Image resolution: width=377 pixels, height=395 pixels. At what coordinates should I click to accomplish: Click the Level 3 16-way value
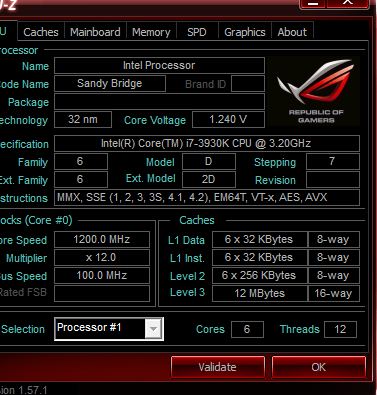pyautogui.click(x=334, y=293)
